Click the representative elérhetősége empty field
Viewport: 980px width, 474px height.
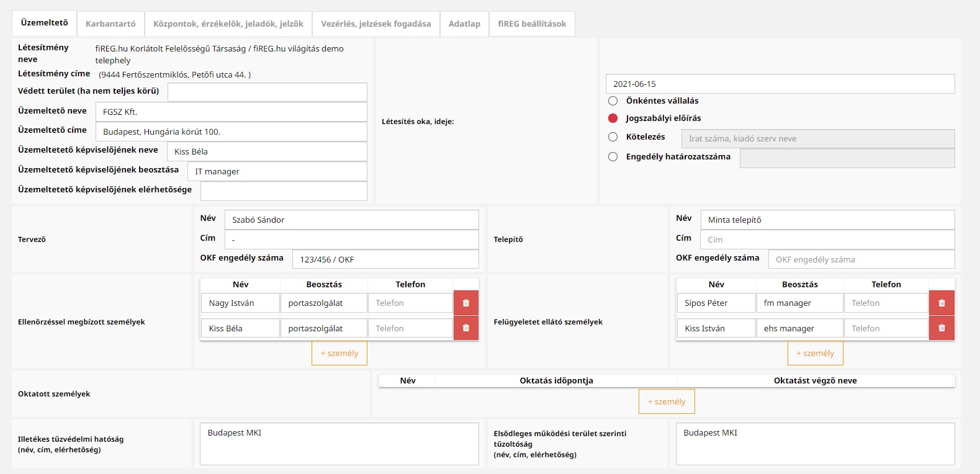[284, 192]
